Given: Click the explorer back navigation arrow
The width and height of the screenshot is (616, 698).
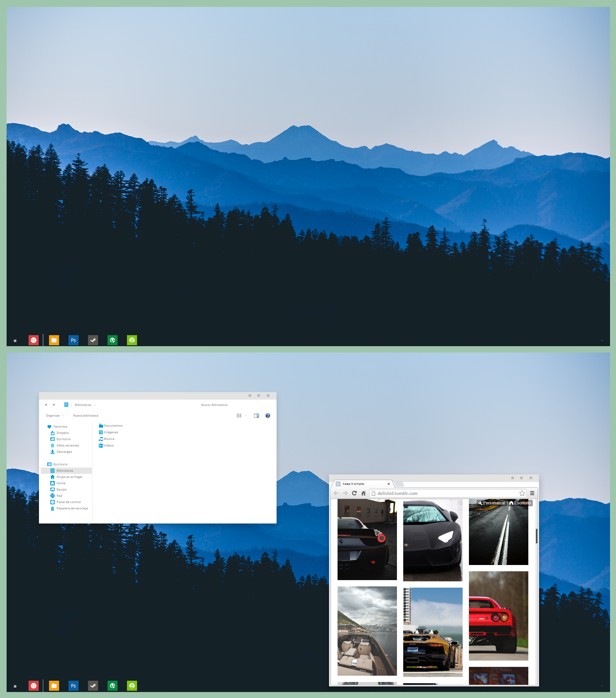Looking at the screenshot, I should click(x=46, y=405).
